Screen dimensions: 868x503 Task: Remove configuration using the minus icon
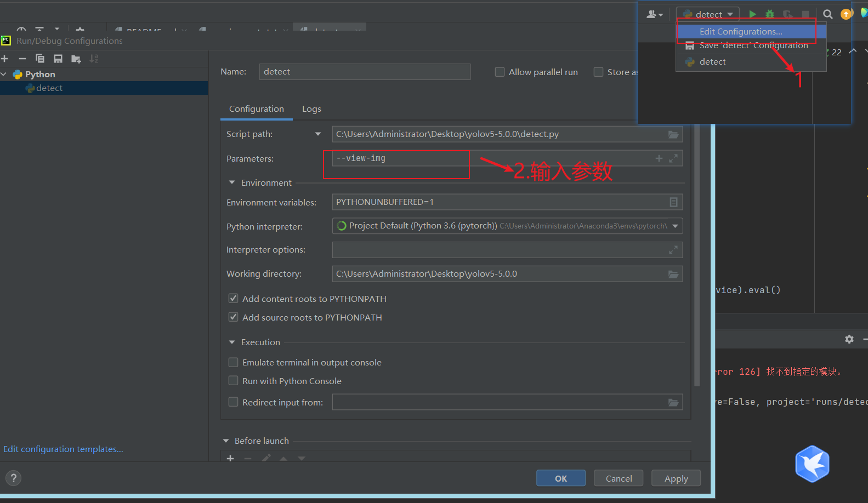[22, 59]
